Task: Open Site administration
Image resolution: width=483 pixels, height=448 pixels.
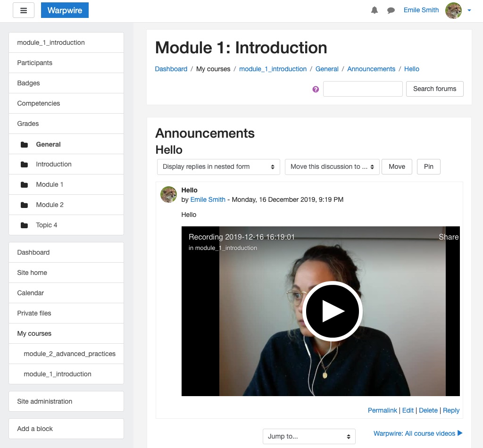Action: 66,401
